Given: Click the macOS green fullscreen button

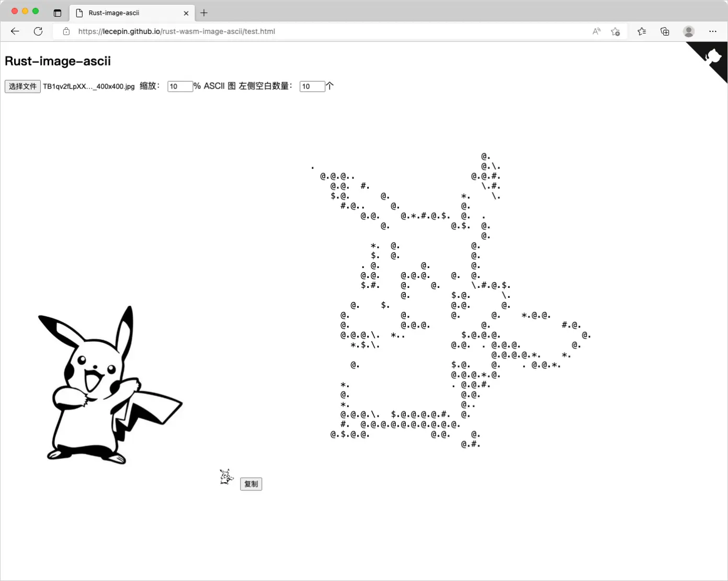Looking at the screenshot, I should 36,11.
